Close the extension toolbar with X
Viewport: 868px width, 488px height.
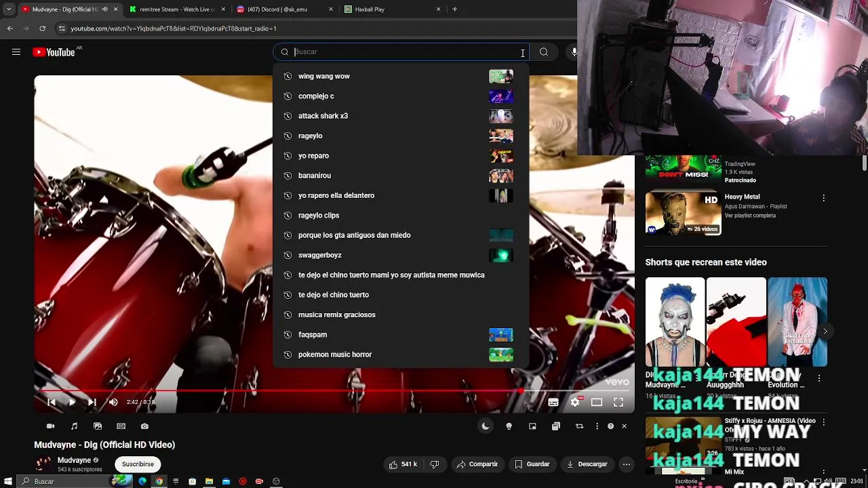pos(624,426)
